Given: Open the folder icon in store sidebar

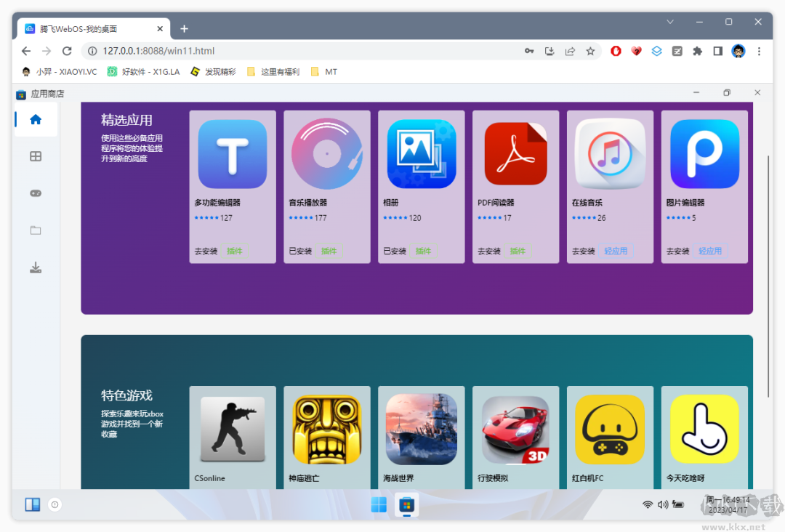Looking at the screenshot, I should [x=36, y=230].
